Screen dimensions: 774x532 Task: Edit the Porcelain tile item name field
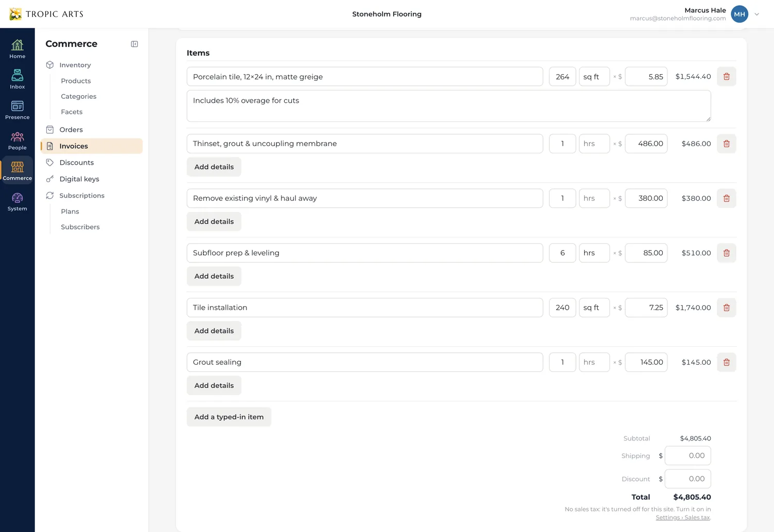point(365,77)
